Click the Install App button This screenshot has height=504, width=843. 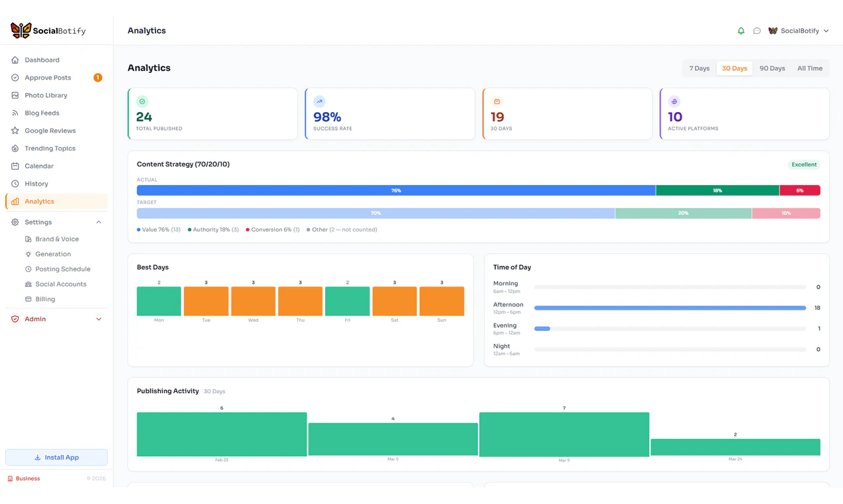point(56,458)
